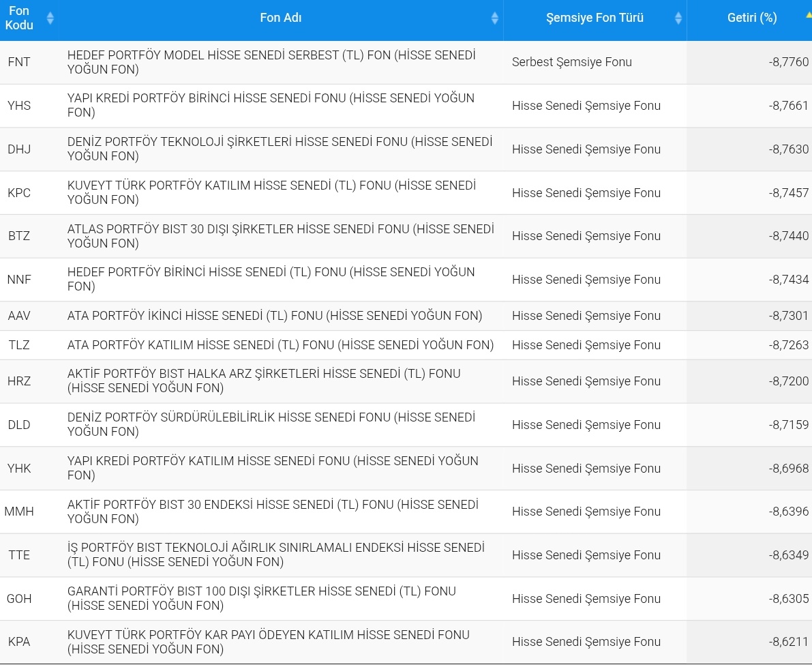Select fund code GOH

tap(19, 599)
